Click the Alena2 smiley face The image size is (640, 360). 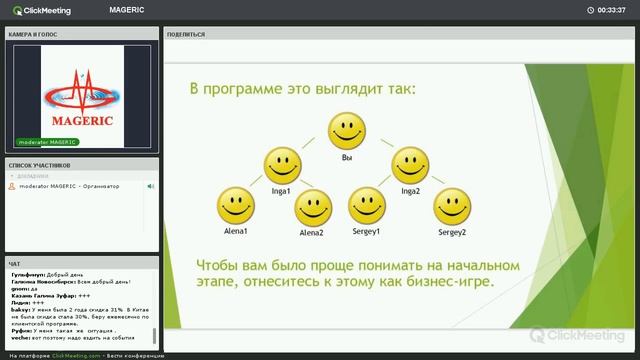pos(313,208)
